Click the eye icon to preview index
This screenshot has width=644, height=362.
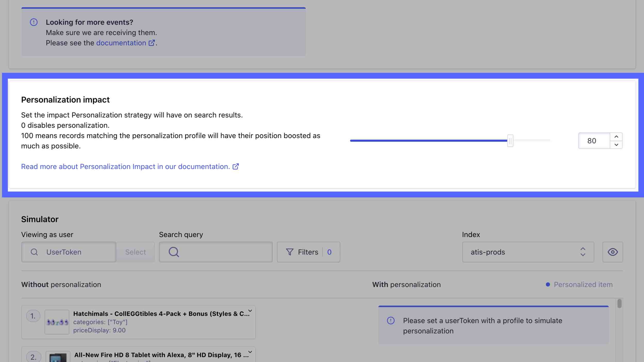click(613, 252)
